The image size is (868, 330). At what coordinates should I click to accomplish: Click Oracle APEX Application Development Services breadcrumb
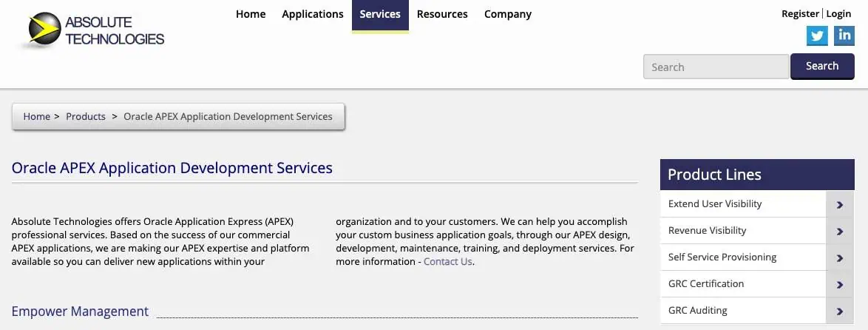[x=228, y=116]
